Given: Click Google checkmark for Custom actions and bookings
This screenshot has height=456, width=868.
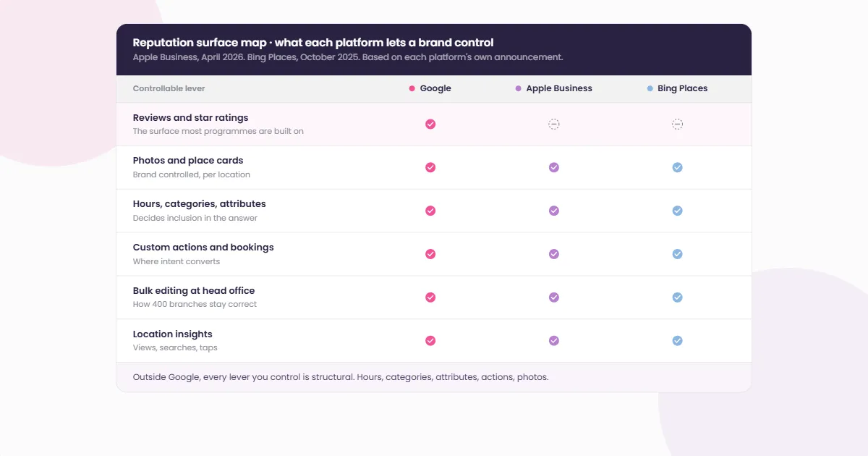Looking at the screenshot, I should 430,254.
